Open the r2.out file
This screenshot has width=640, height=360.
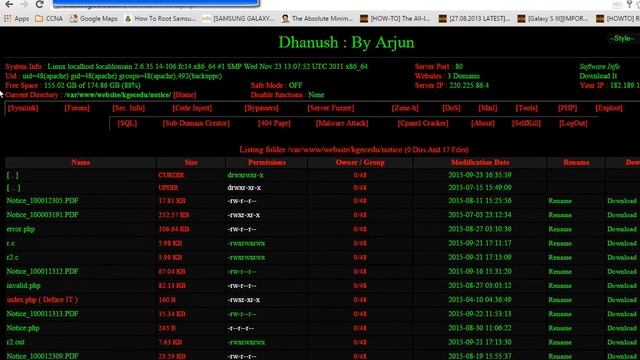pyautogui.click(x=16, y=342)
